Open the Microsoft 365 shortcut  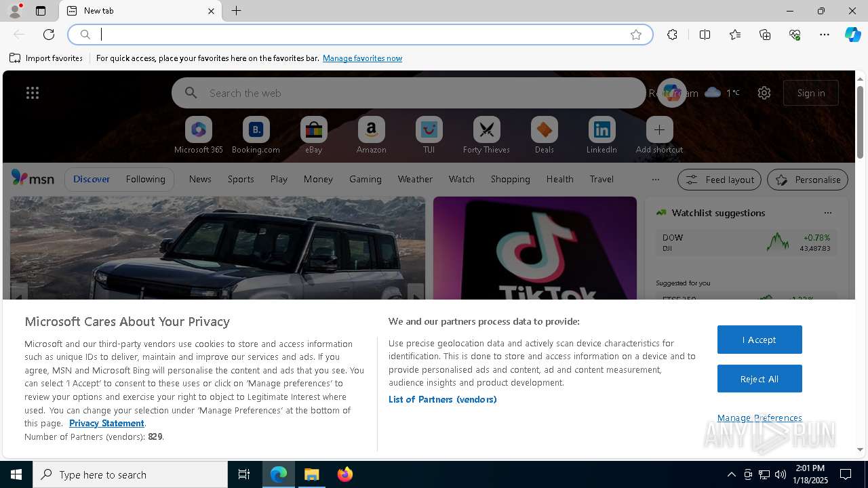pos(199,135)
